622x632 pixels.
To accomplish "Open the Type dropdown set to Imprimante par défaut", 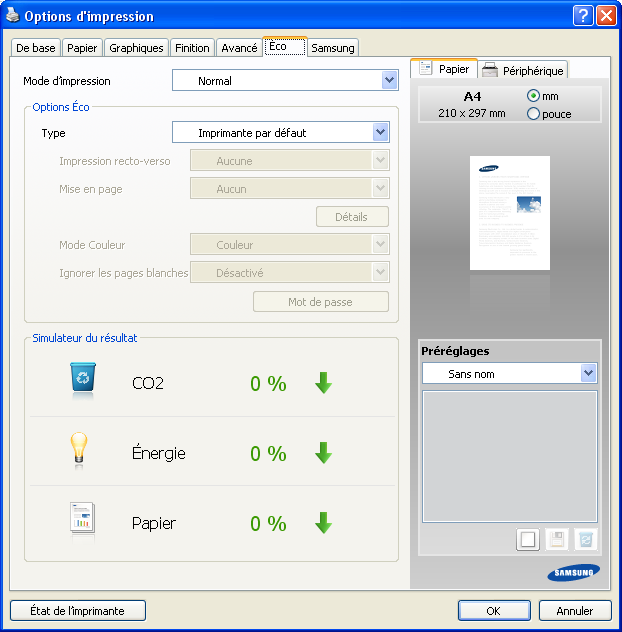I will 281,132.
